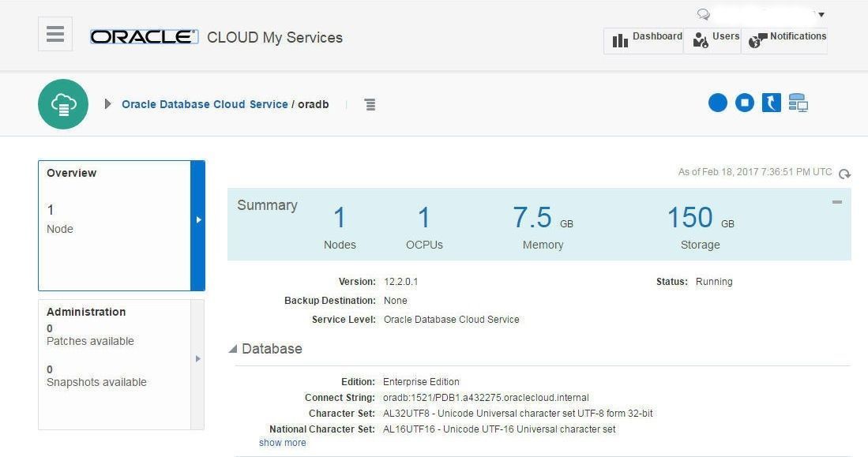Open the user account dropdown arrow

click(821, 15)
